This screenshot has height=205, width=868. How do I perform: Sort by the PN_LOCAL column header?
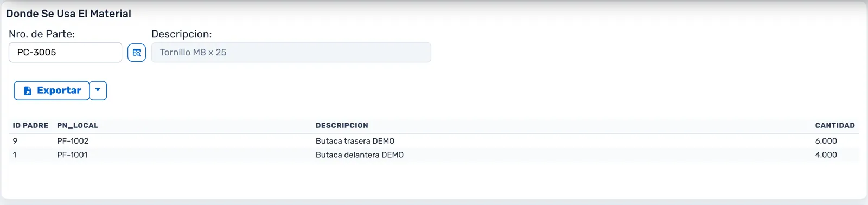(78, 125)
